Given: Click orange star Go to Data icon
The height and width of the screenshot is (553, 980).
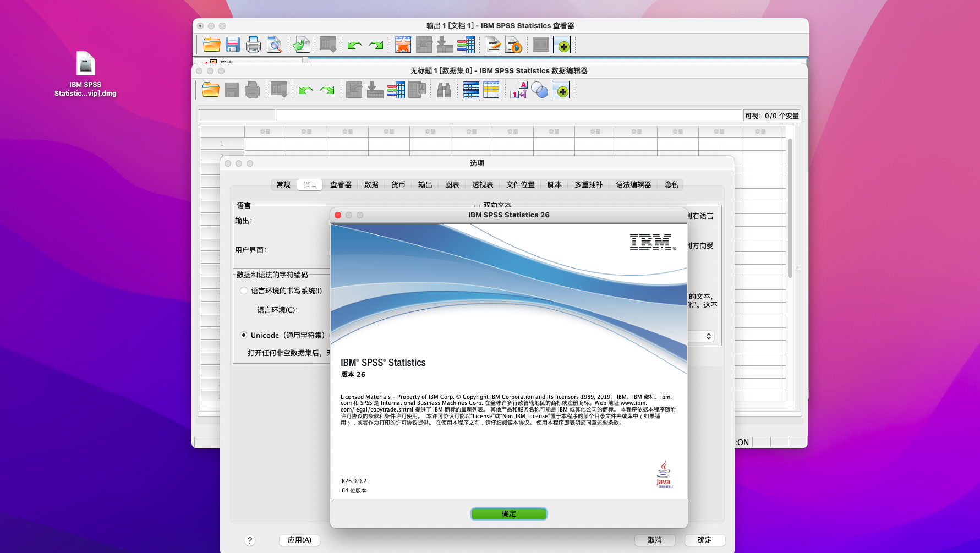Looking at the screenshot, I should pos(403,45).
